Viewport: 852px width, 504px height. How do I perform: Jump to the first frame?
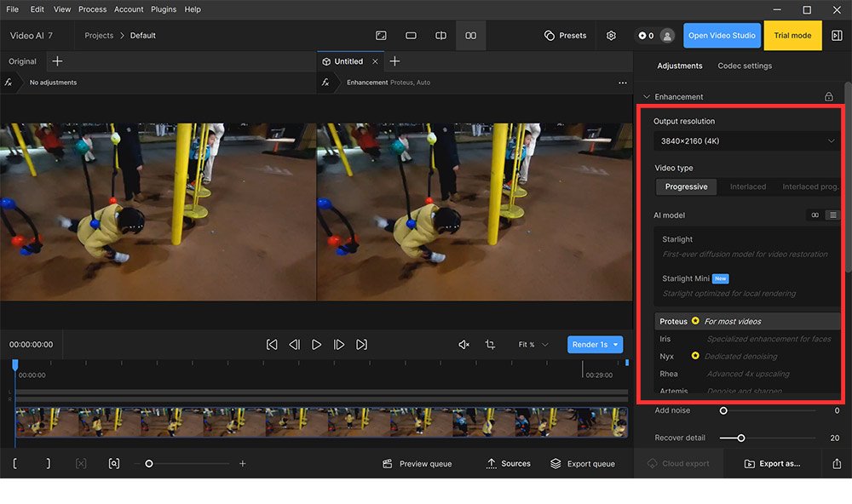click(x=272, y=345)
